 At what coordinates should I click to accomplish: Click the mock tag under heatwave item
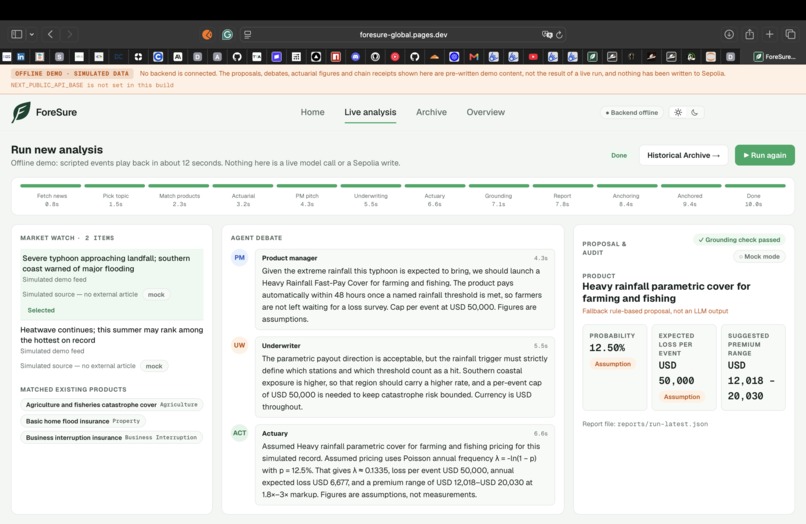click(x=154, y=366)
